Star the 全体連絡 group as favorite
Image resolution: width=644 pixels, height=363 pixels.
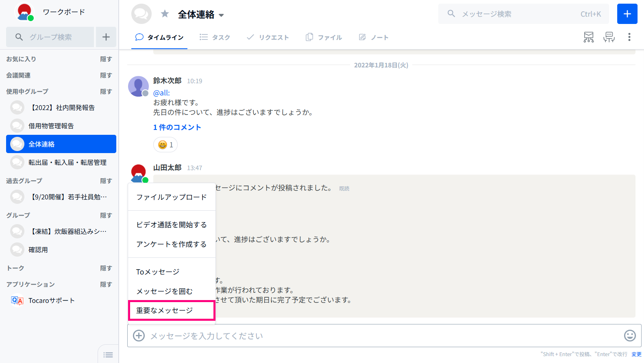[165, 14]
